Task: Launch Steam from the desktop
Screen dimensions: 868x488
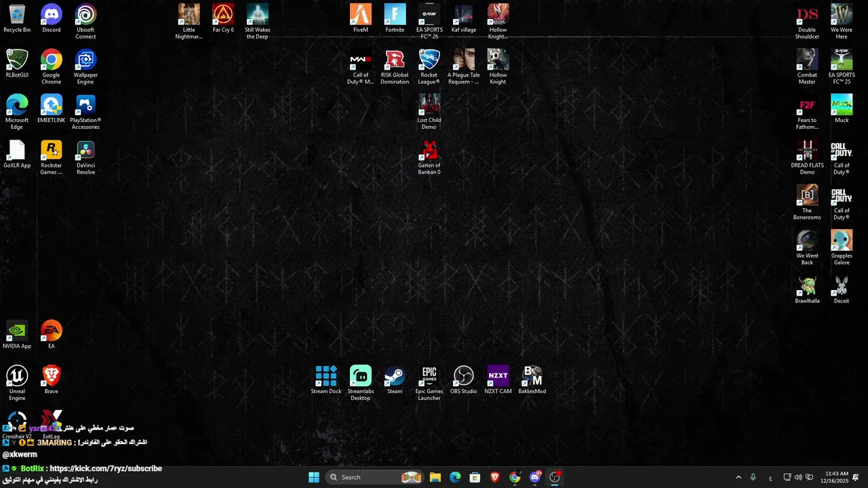Action: click(x=395, y=380)
